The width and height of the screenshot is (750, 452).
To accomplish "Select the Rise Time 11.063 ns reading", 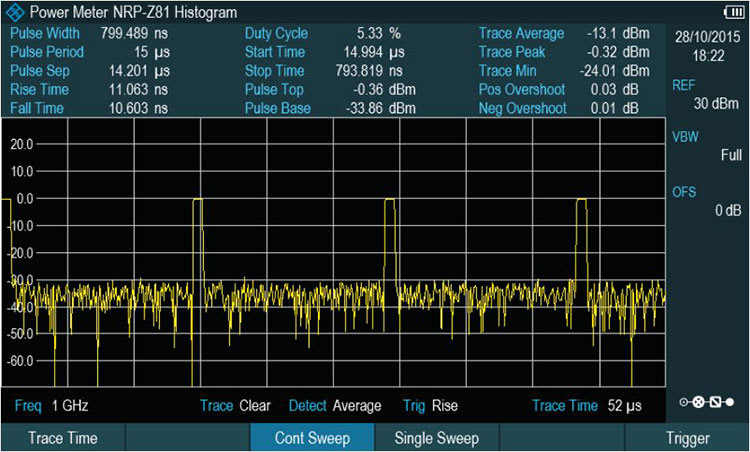I will pos(89,89).
